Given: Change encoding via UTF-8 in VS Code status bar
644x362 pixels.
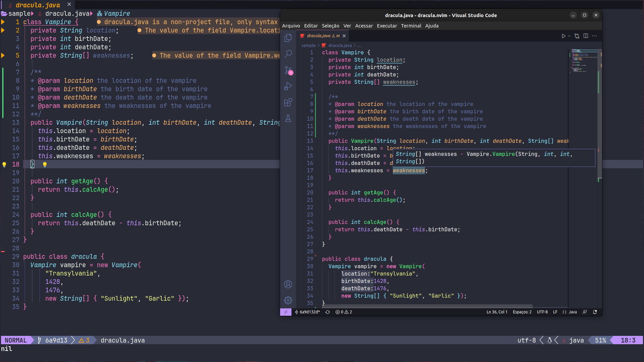Looking at the screenshot, I should click(542, 312).
